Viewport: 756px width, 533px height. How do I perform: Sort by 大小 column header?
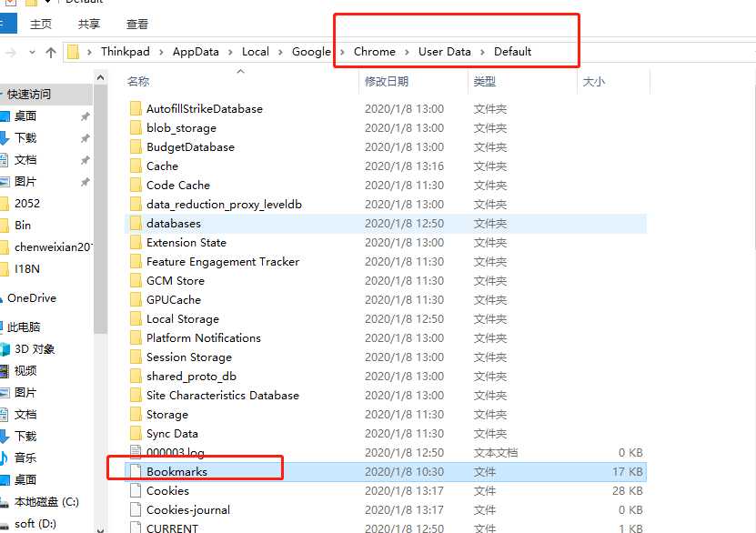pyautogui.click(x=593, y=82)
